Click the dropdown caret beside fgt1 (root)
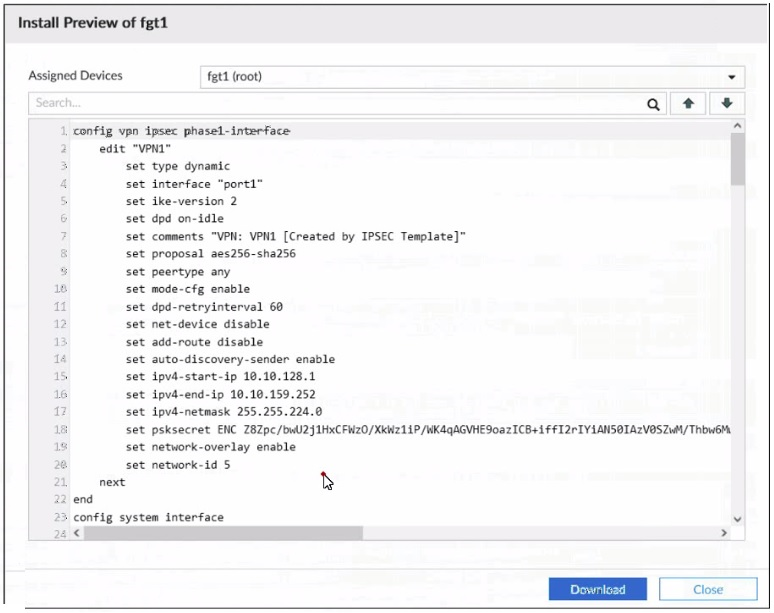This screenshot has height=613, width=774. [732, 77]
